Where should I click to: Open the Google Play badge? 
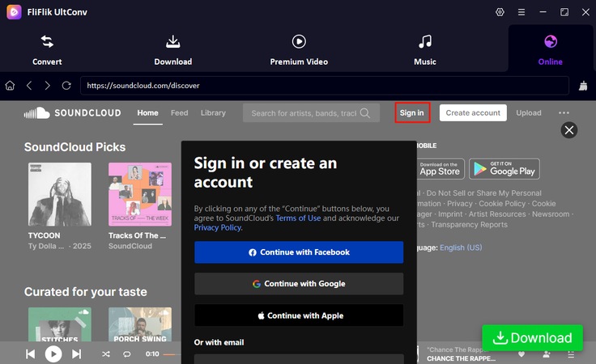pyautogui.click(x=504, y=169)
